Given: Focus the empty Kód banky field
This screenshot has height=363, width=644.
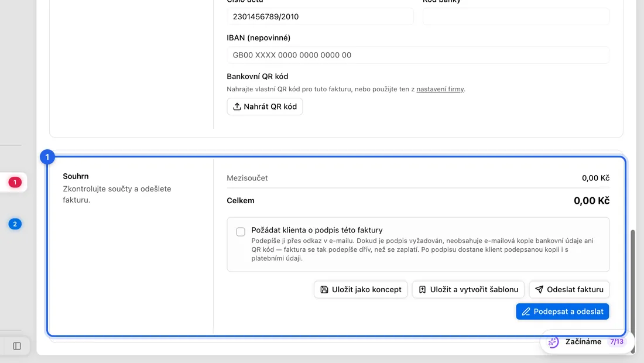Looking at the screenshot, I should pyautogui.click(x=516, y=17).
